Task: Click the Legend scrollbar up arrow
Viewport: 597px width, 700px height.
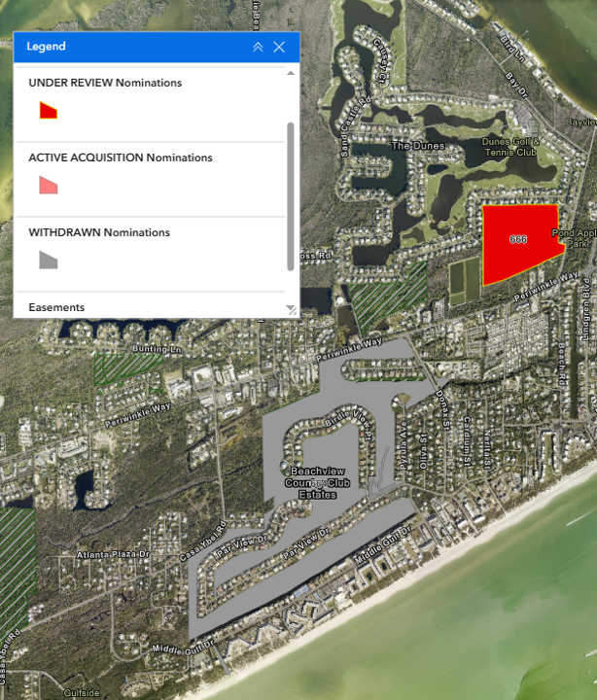Action: click(291, 73)
